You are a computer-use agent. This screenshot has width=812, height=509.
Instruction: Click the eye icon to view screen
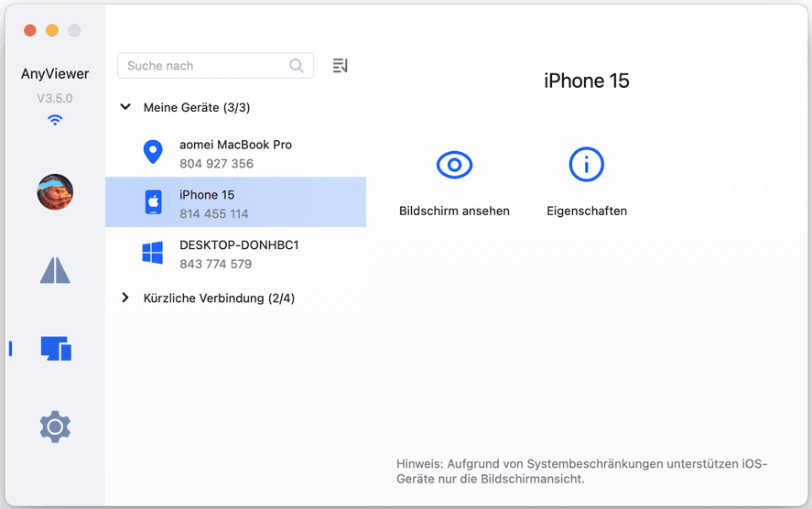tap(454, 165)
